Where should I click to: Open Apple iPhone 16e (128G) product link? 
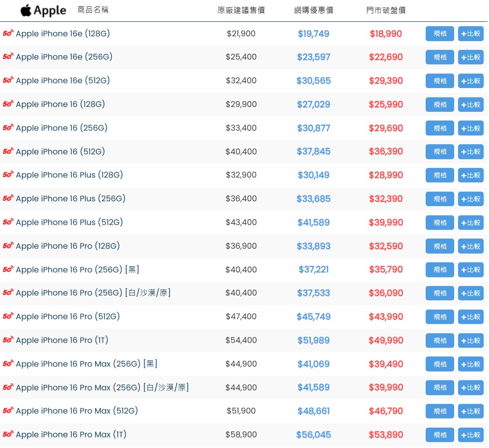(x=63, y=33)
